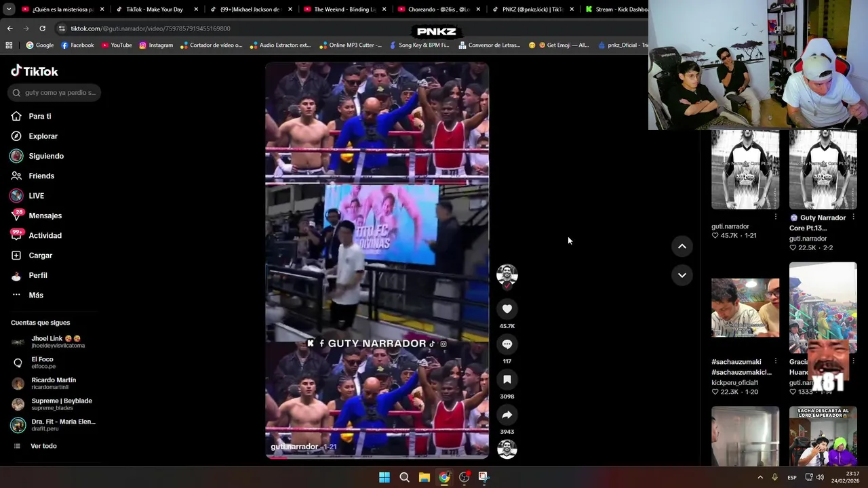Screen dimensions: 868x488
Task: Open the Google bookmark
Action: [39, 45]
